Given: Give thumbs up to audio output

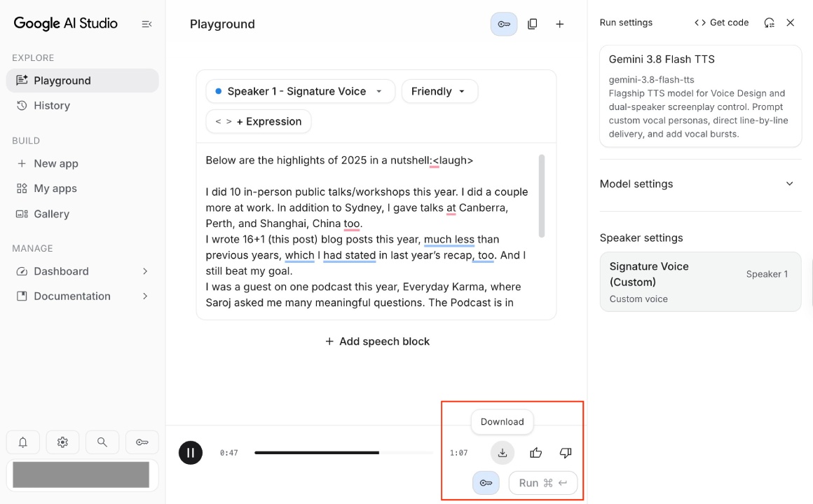Looking at the screenshot, I should [x=536, y=453].
